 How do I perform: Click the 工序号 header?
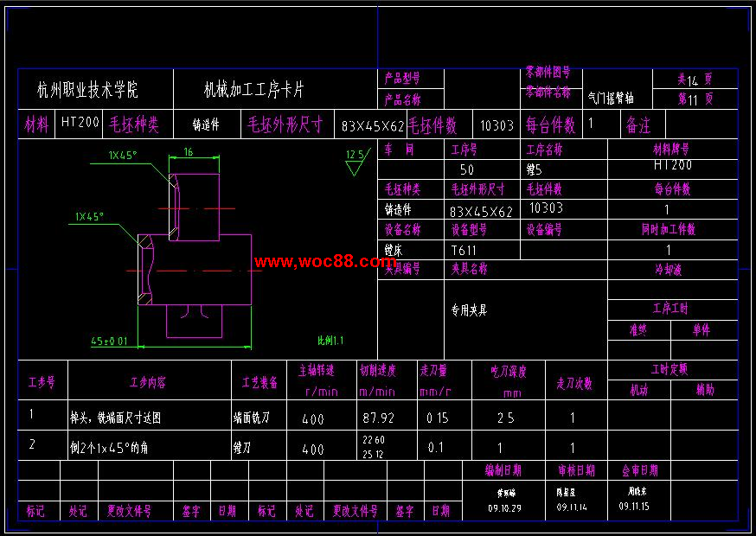464,150
